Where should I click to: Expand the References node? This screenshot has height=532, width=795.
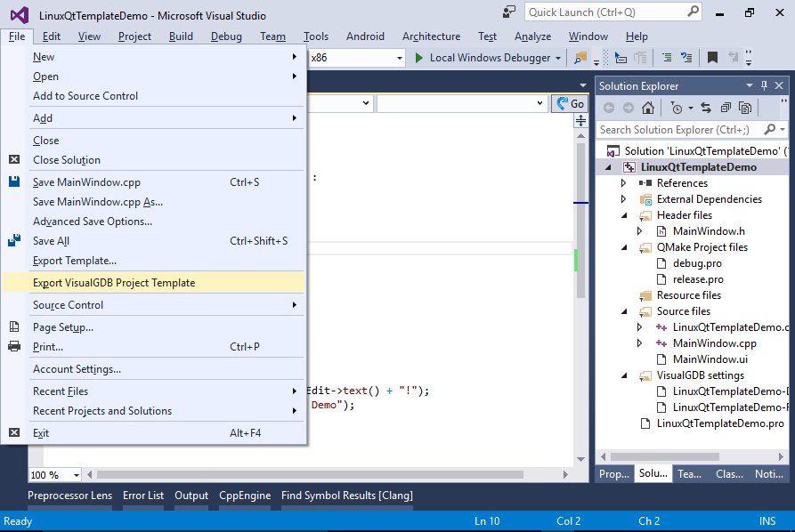[624, 183]
